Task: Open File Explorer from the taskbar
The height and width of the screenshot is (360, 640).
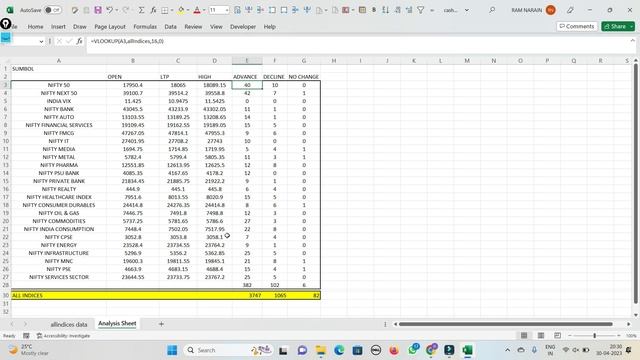Action: tap(321, 350)
